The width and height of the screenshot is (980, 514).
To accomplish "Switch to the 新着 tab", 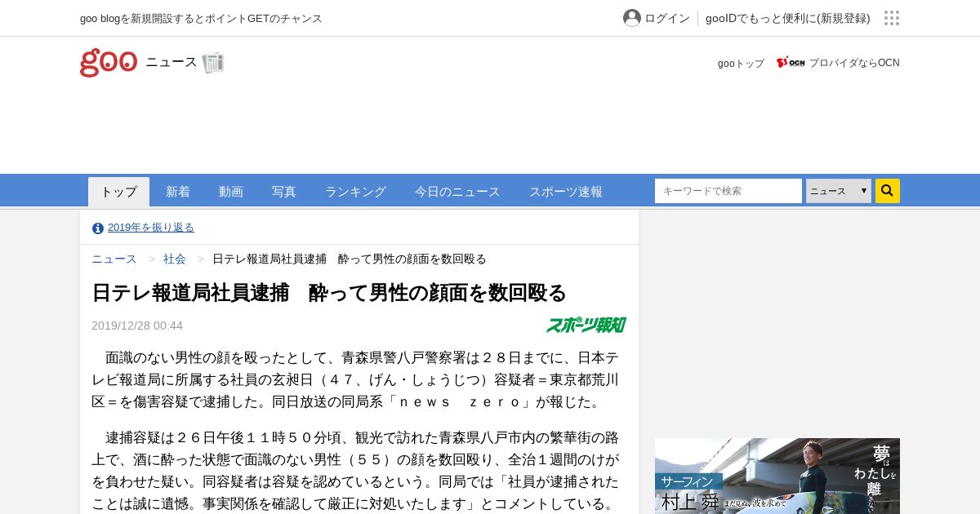I will coord(178,192).
